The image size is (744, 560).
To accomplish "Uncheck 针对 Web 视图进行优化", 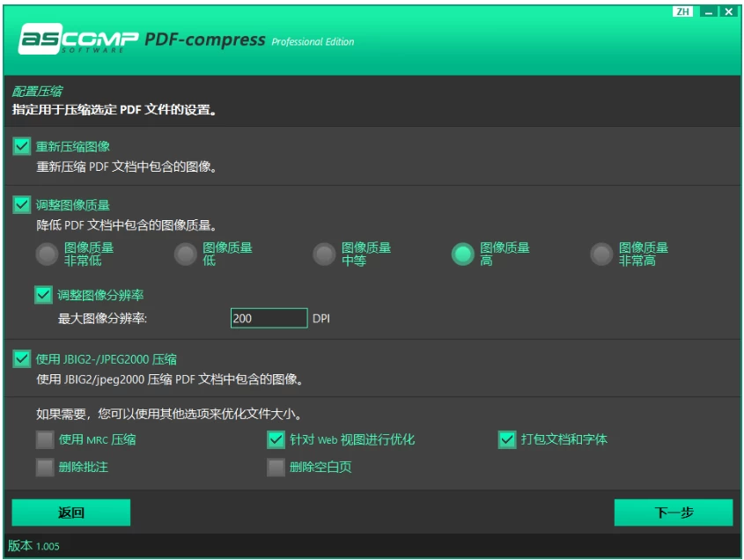I will (x=276, y=439).
